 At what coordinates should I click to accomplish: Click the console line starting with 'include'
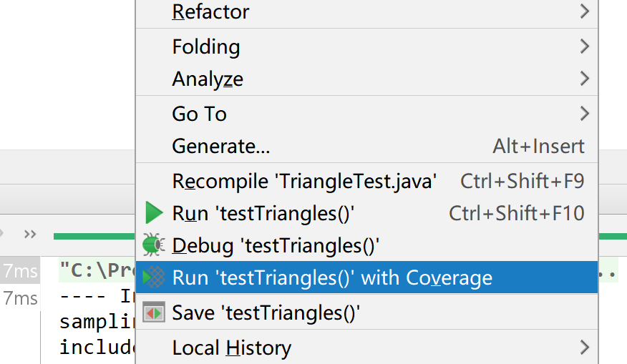pyautogui.click(x=97, y=348)
